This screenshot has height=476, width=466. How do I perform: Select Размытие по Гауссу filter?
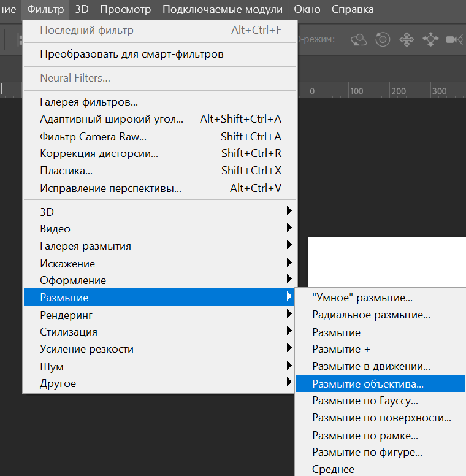(x=381, y=401)
